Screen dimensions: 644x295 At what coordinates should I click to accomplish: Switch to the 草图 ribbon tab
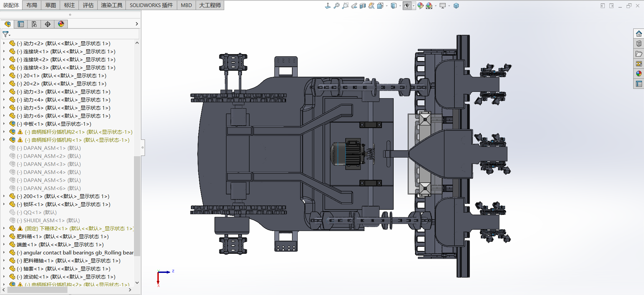tap(51, 5)
